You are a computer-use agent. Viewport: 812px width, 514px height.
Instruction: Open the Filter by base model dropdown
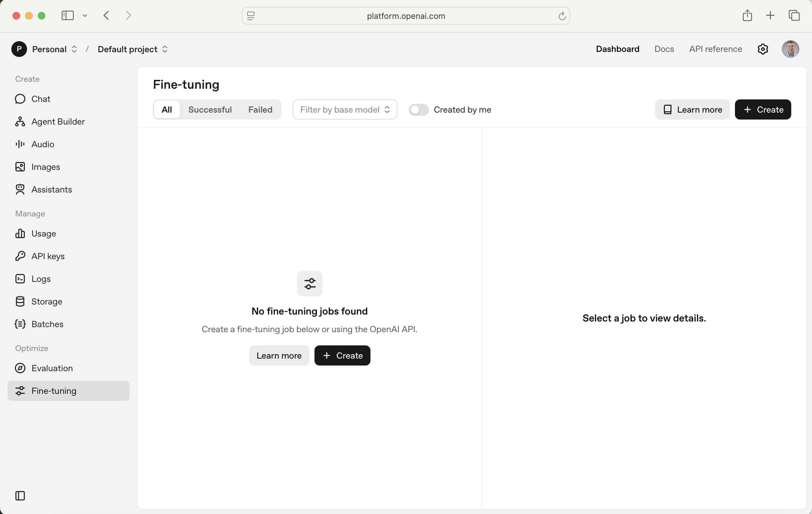(345, 109)
